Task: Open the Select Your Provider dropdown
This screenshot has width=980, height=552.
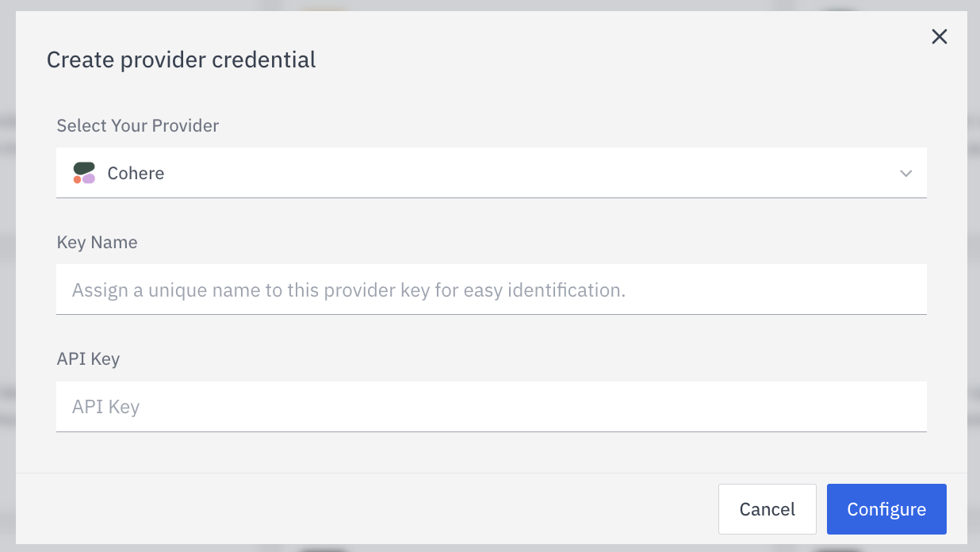Action: tap(491, 172)
